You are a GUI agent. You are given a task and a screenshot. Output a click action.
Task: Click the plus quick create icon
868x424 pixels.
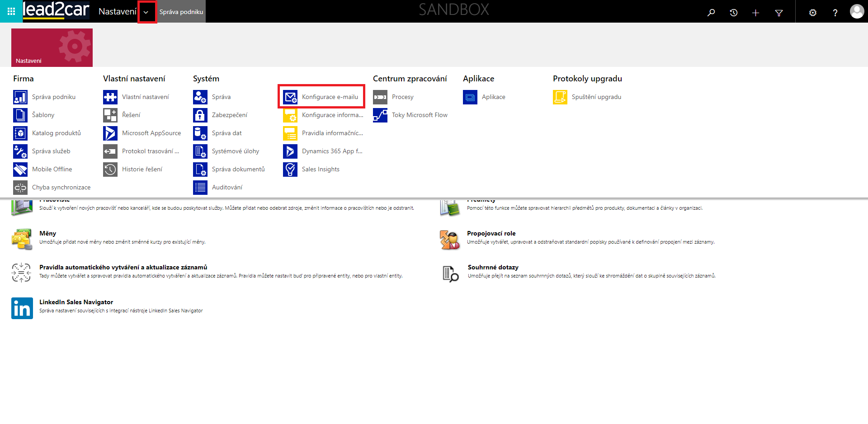click(755, 13)
